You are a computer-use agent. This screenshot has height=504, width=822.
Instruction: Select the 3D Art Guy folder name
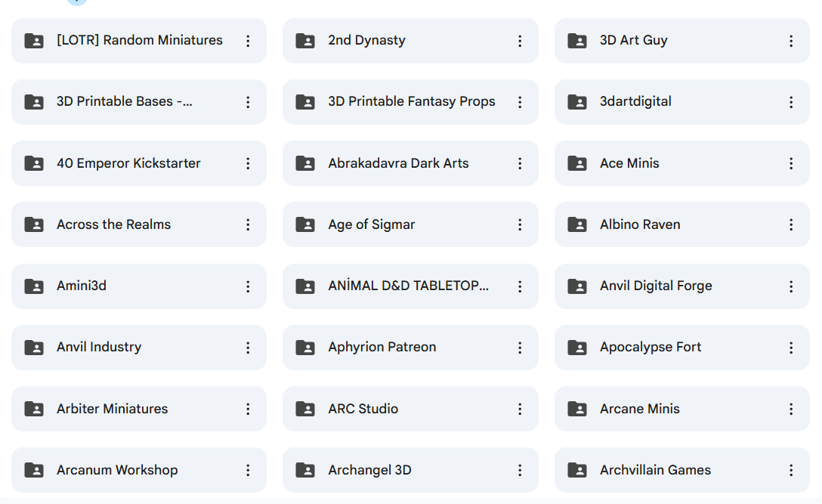[633, 40]
